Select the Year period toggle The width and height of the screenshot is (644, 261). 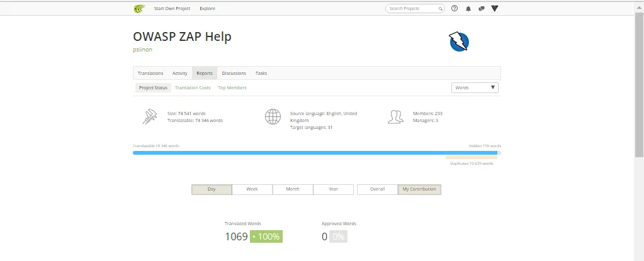pyautogui.click(x=333, y=189)
